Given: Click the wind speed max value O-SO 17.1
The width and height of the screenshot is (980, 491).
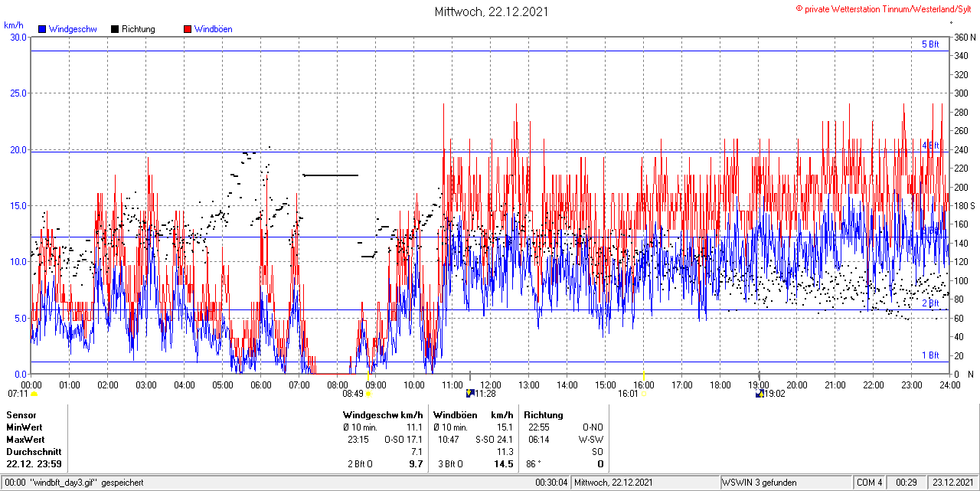Looking at the screenshot, I should click(403, 440).
